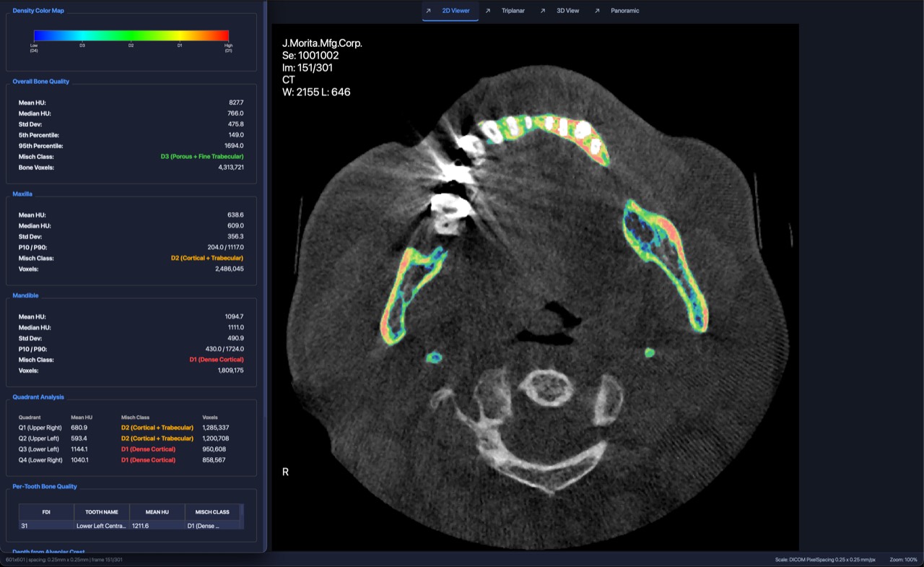Viewport: 924px width, 567px height.
Task: Click the 'Q1 (Upper Right)' quadrant row label
Action: pos(40,428)
